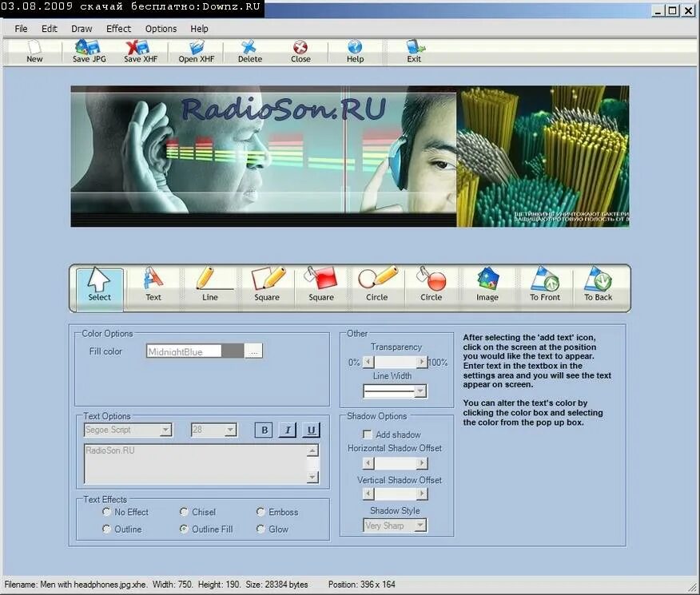Click the Position 396 x 164 status
Screen dimensions: 700x595
362,585
